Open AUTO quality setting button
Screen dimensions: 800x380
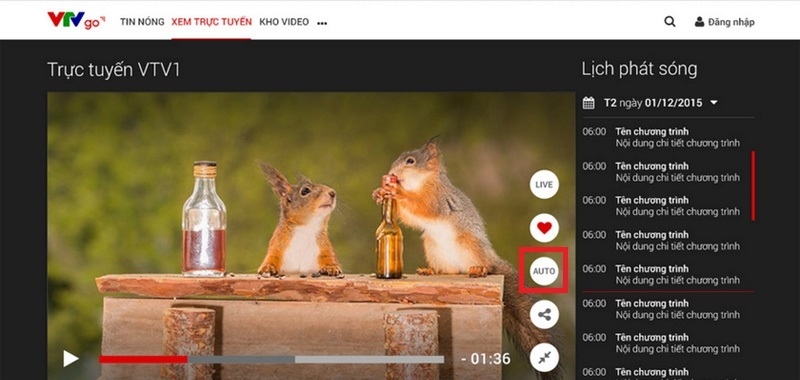point(544,271)
